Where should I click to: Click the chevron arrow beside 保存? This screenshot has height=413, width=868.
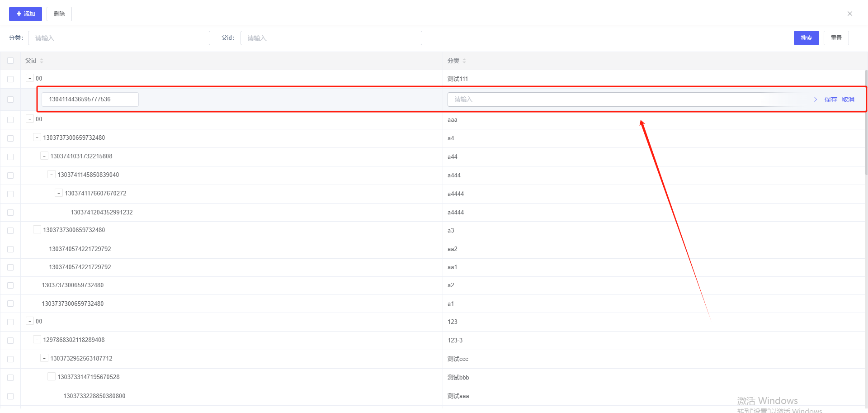(816, 100)
